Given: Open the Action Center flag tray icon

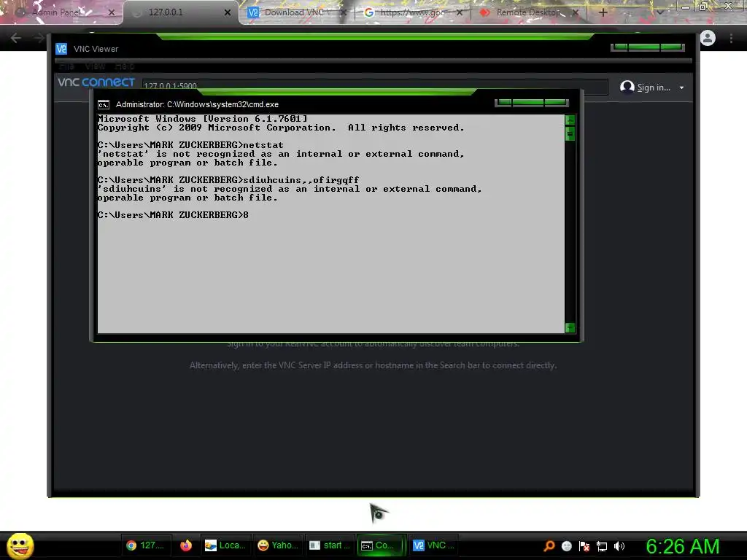Looking at the screenshot, I should pos(584,546).
